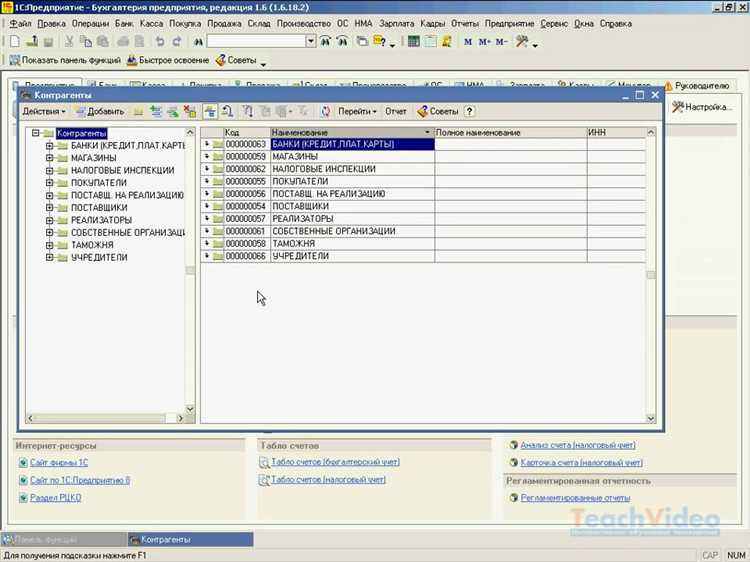Open the Операции menu
The height and width of the screenshot is (562, 750).
pos(90,23)
